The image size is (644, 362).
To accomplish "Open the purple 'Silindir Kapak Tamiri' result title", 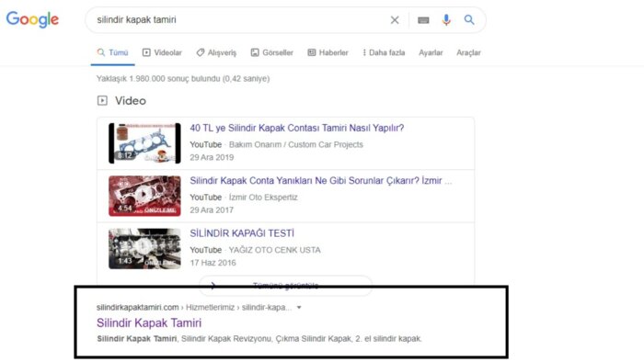I will [149, 322].
